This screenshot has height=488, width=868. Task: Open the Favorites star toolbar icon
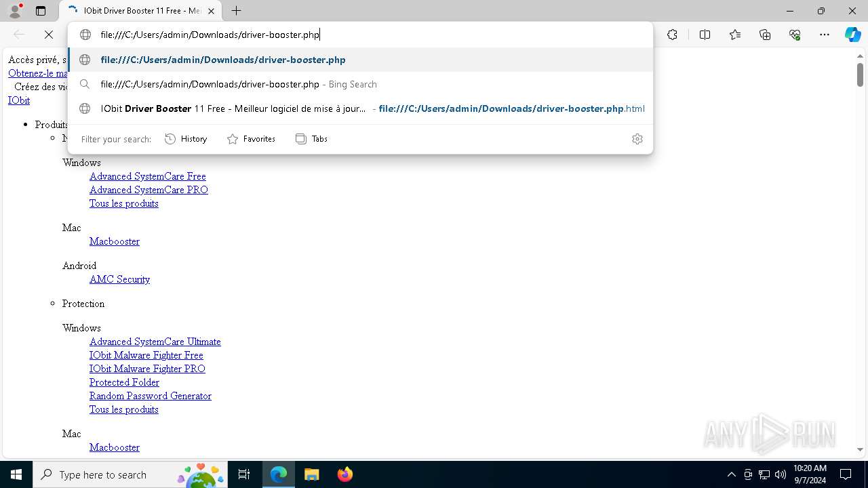click(x=735, y=35)
